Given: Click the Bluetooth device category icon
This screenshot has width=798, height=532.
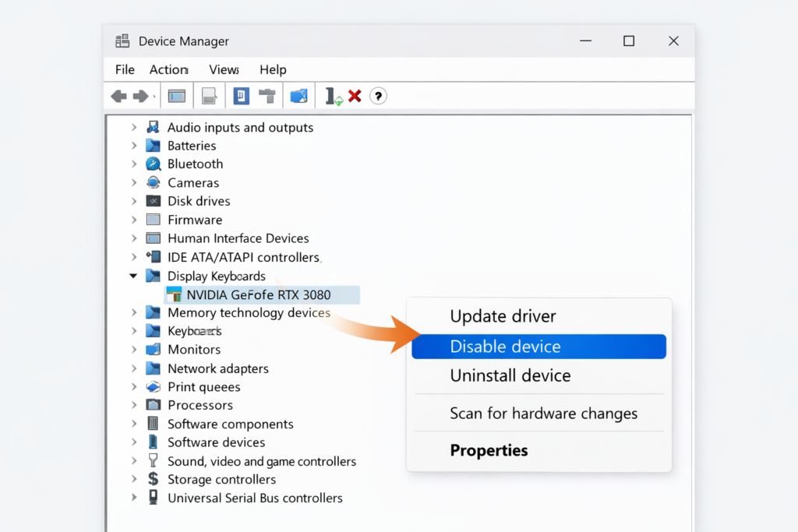Looking at the screenshot, I should pos(154,164).
